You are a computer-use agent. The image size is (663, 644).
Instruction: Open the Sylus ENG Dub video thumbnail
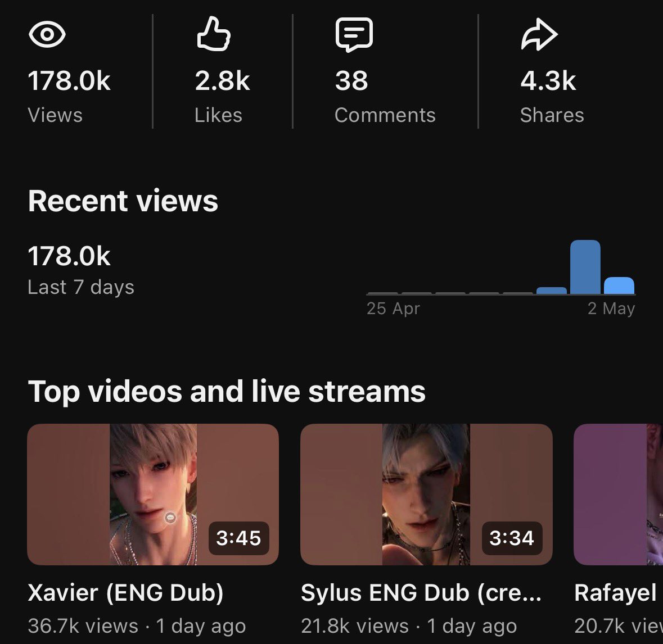[x=426, y=495]
